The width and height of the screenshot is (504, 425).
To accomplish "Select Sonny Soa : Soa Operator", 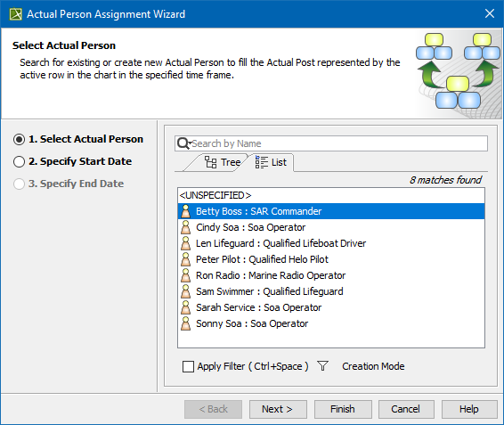I will [331, 323].
